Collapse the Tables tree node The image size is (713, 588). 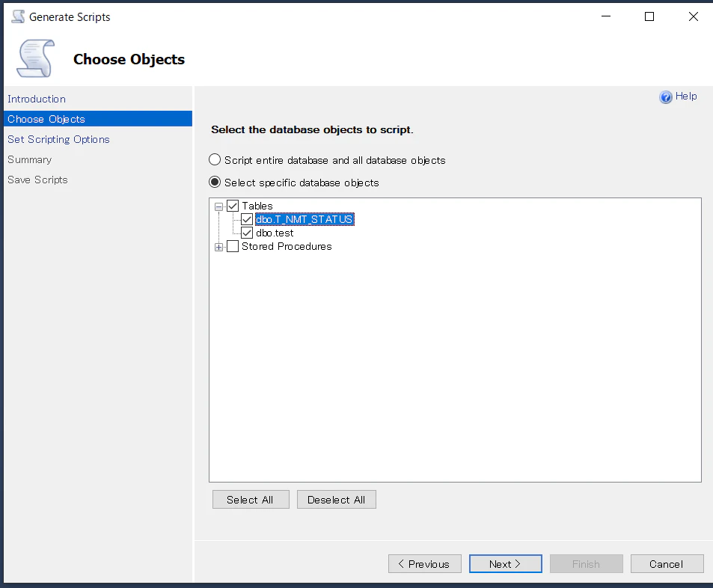[x=218, y=206]
